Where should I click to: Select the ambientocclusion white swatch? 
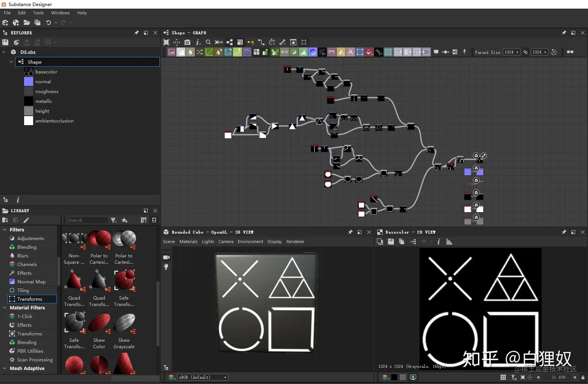(29, 121)
